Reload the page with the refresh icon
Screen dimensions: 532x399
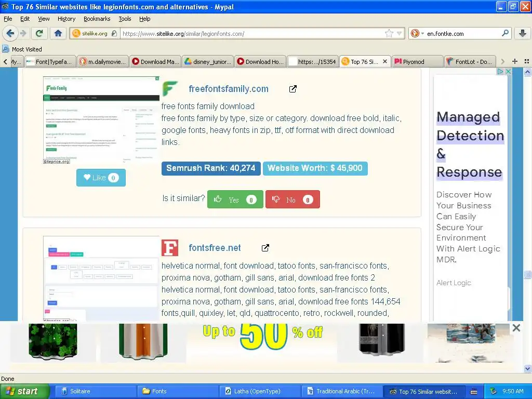(39, 33)
